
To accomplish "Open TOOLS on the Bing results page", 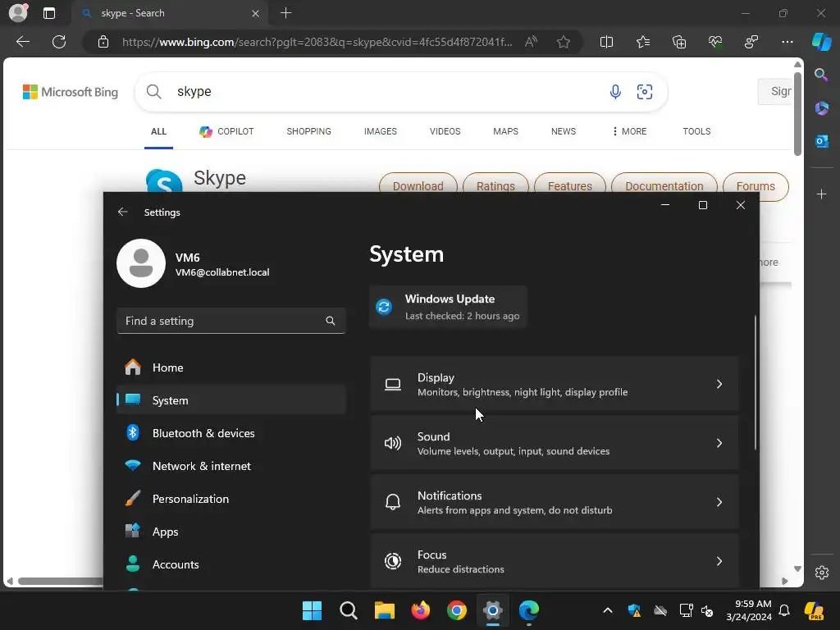I will click(696, 131).
